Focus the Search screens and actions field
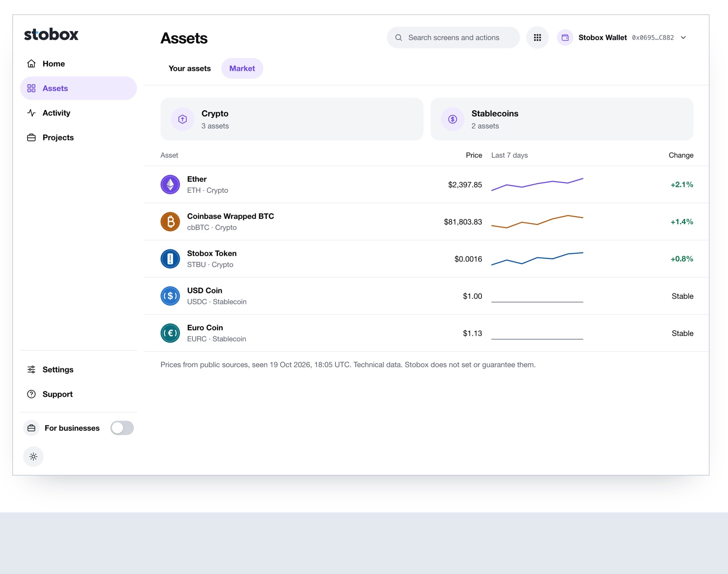This screenshot has width=728, height=574. (x=453, y=37)
